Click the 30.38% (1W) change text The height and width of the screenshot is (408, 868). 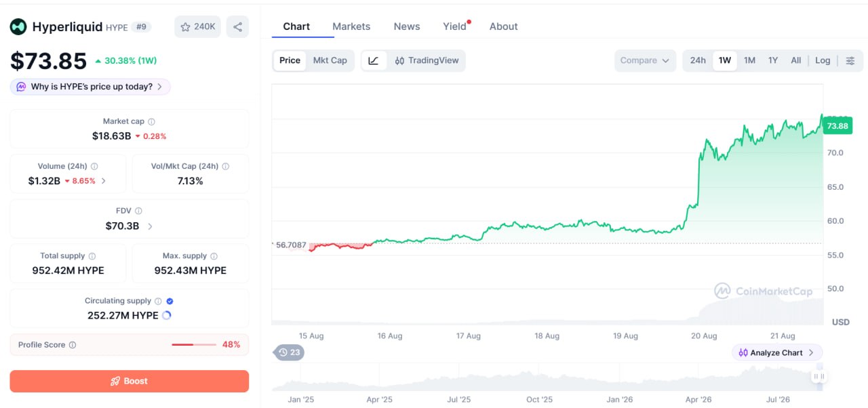(131, 61)
